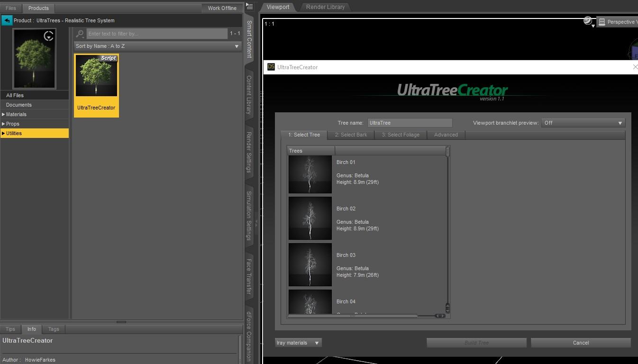Switch to the Files tab
Screen dimensions: 638x364
(11, 8)
